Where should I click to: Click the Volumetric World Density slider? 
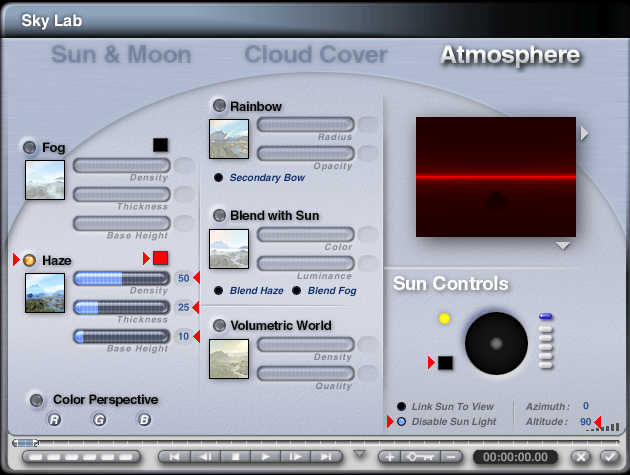click(306, 344)
